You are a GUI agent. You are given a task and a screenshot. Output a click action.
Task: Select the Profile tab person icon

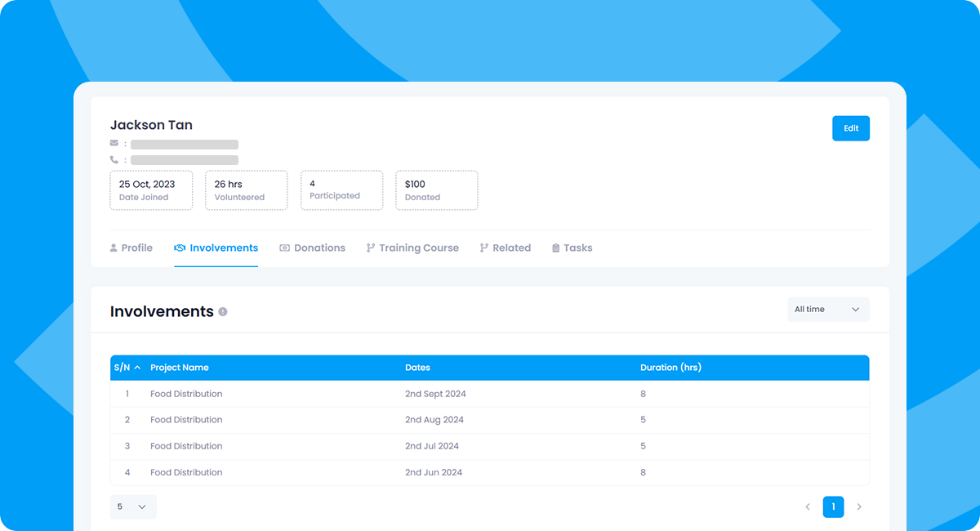click(114, 248)
